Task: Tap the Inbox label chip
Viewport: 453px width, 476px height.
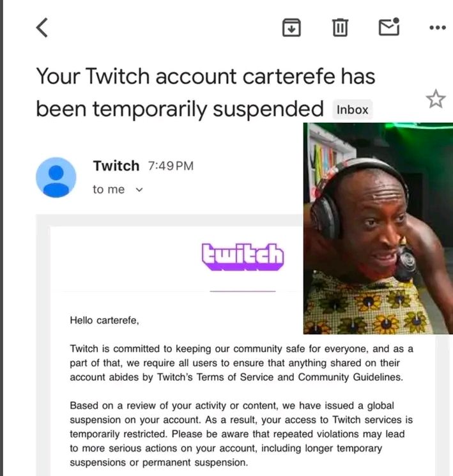Action: coord(352,110)
